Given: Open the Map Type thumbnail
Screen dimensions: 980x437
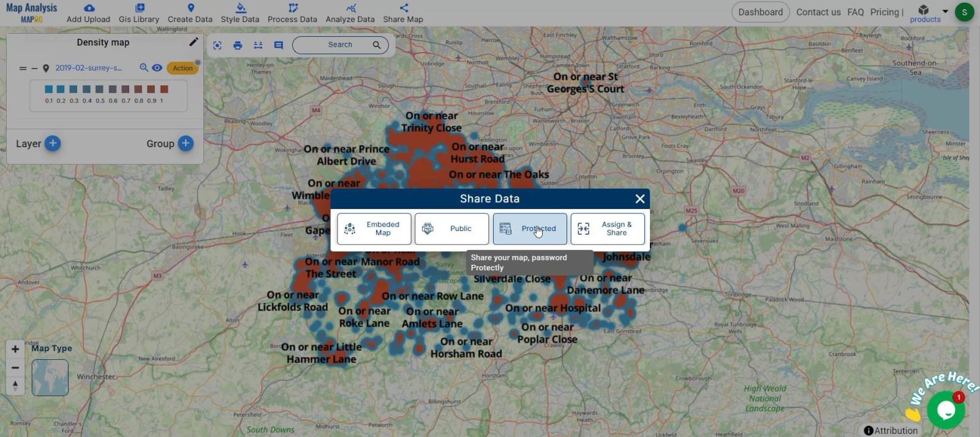Looking at the screenshot, I should pos(50,377).
